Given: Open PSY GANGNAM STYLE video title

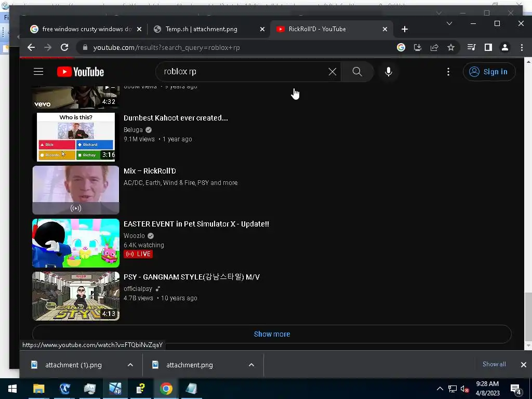Looking at the screenshot, I should click(192, 277).
